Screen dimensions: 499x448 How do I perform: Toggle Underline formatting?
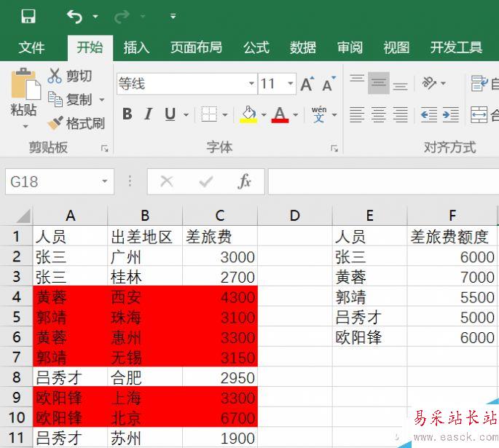tap(170, 114)
